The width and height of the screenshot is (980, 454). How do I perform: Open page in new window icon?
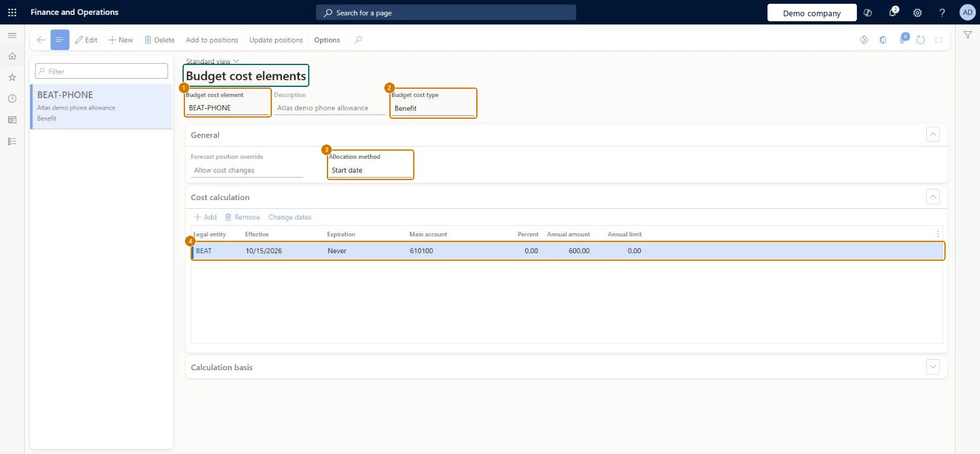pyautogui.click(x=939, y=40)
